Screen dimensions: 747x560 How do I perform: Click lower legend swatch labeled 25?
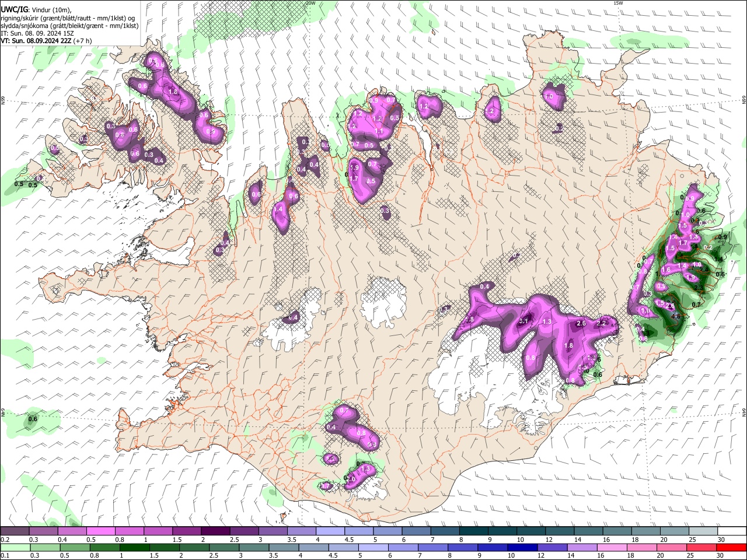click(701, 548)
